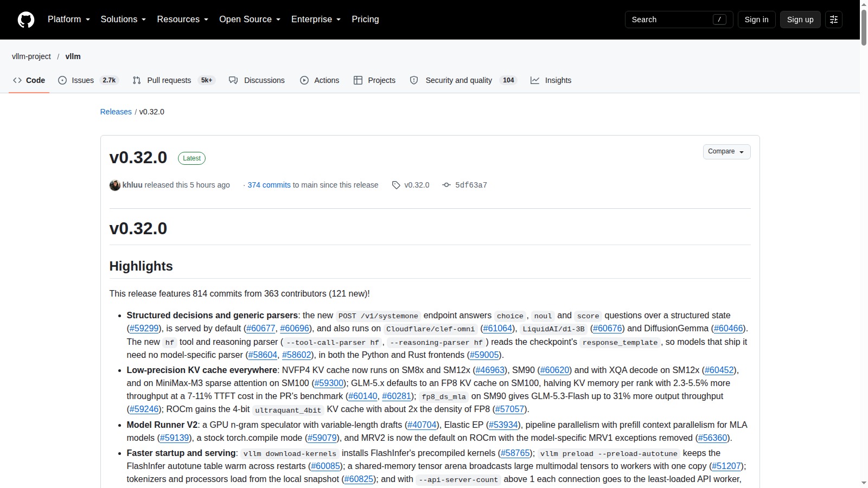This screenshot has height=488, width=868.
Task: Expand the Resources menu
Action: (x=183, y=20)
